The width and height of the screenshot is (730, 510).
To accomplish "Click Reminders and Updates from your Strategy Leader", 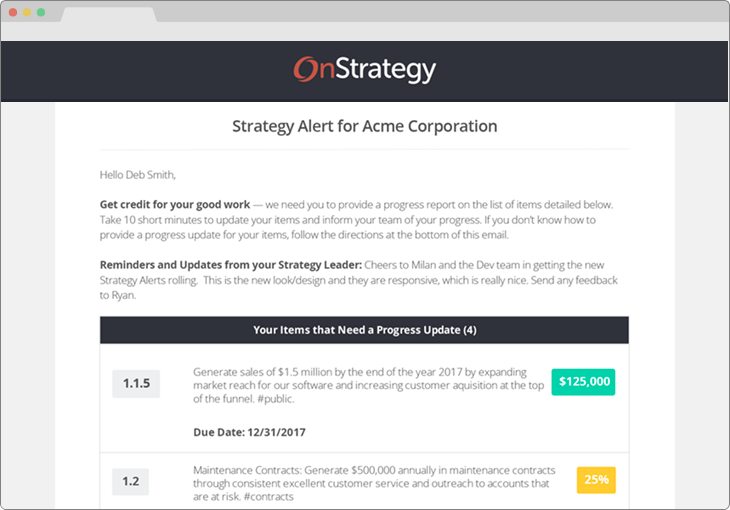I will click(230, 265).
